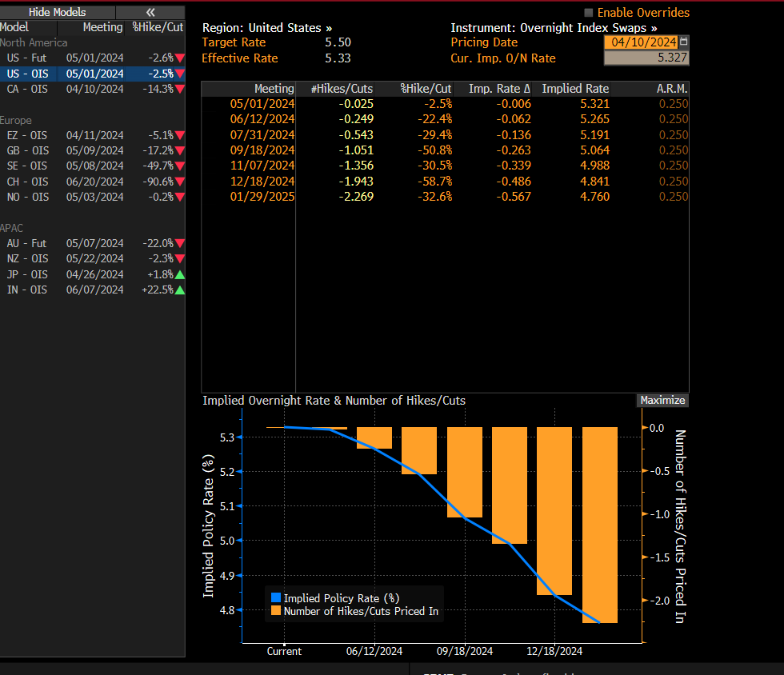Select the IN - OIS model row
784x675 pixels.
[x=93, y=290]
